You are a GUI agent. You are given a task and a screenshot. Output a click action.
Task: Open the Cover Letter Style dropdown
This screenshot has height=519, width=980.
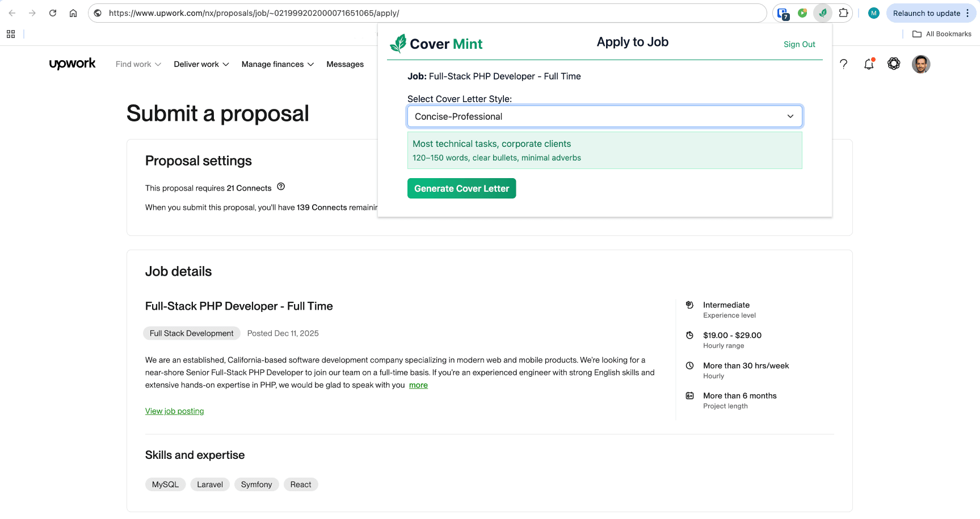(604, 116)
